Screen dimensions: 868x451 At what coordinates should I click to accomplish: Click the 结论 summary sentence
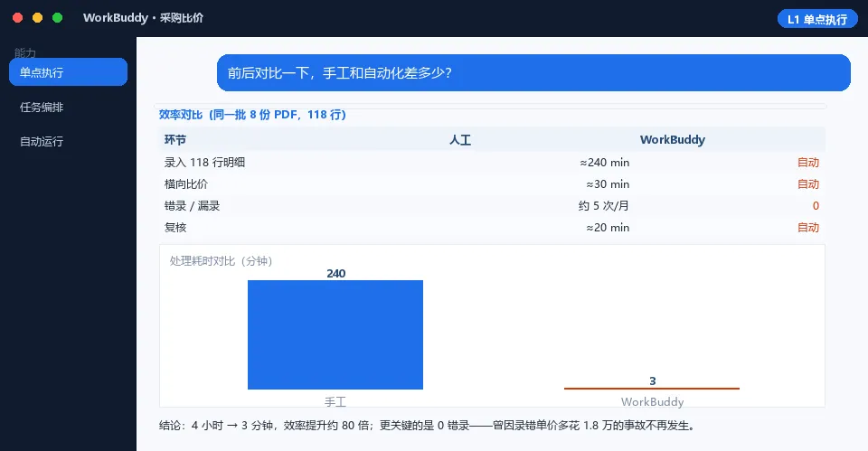point(427,426)
